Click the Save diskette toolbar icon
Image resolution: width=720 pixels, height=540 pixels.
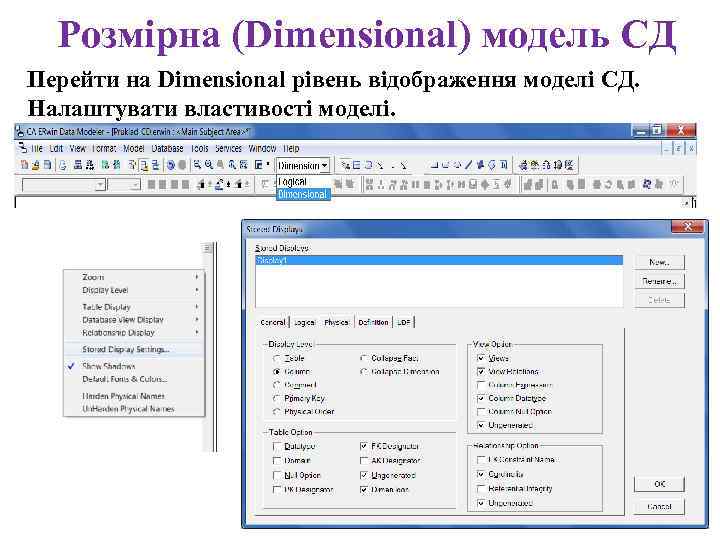pos(47,165)
